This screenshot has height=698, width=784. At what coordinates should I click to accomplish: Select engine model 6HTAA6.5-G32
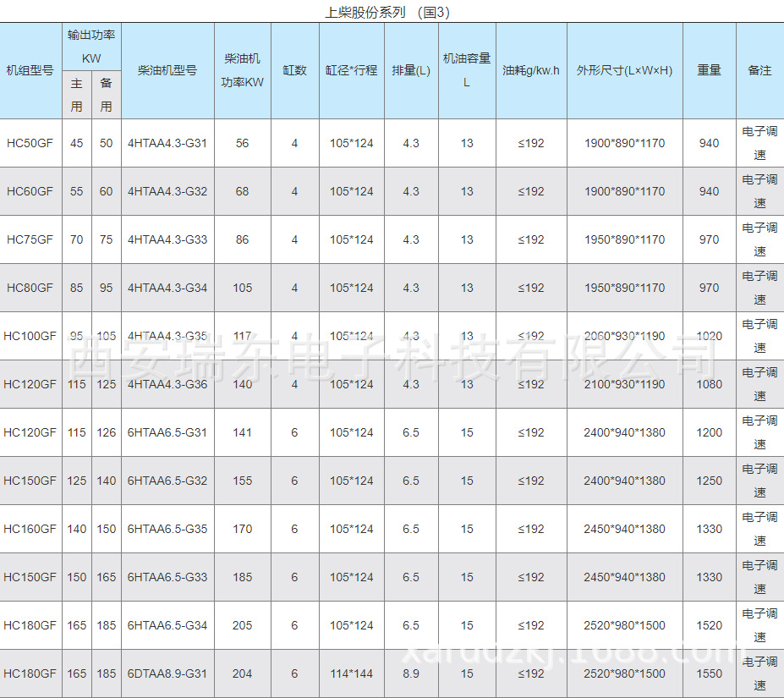(x=167, y=481)
